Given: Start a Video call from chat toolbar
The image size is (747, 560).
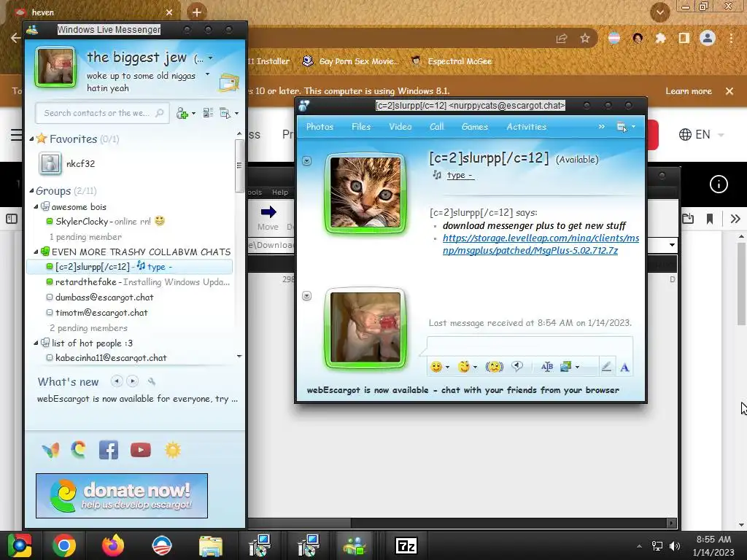Looking at the screenshot, I should coord(400,127).
